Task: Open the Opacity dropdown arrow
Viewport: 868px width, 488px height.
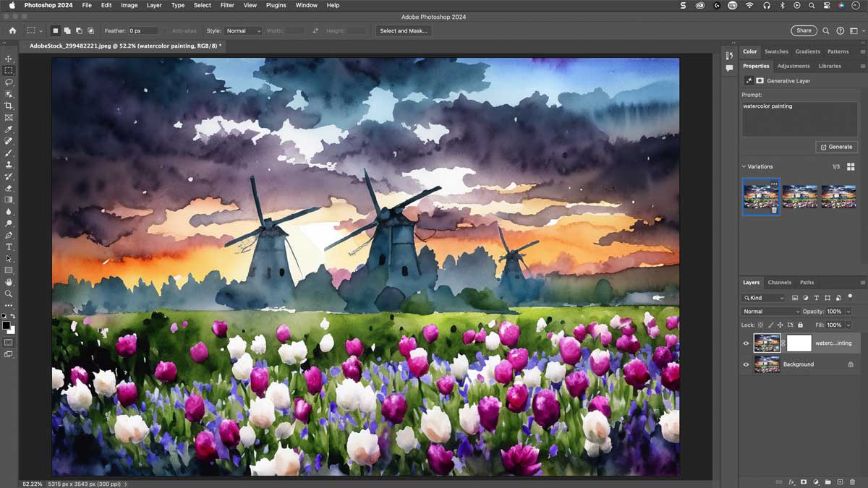Action: click(x=848, y=312)
